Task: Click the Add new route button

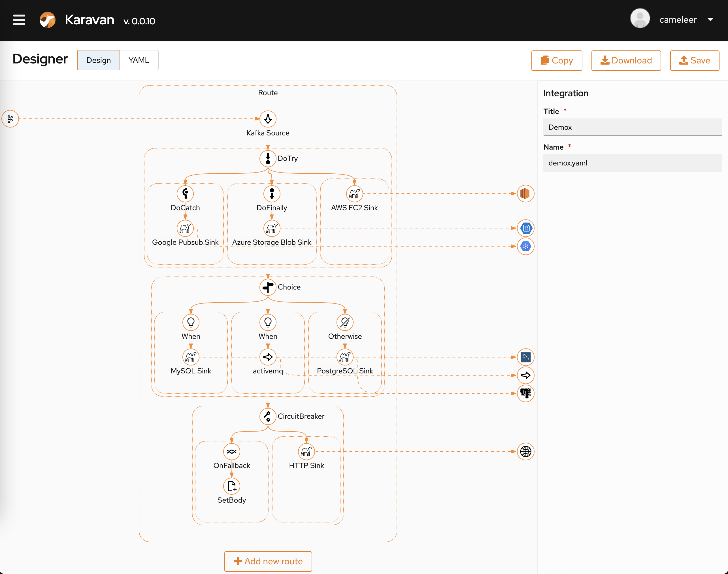Action: point(268,561)
